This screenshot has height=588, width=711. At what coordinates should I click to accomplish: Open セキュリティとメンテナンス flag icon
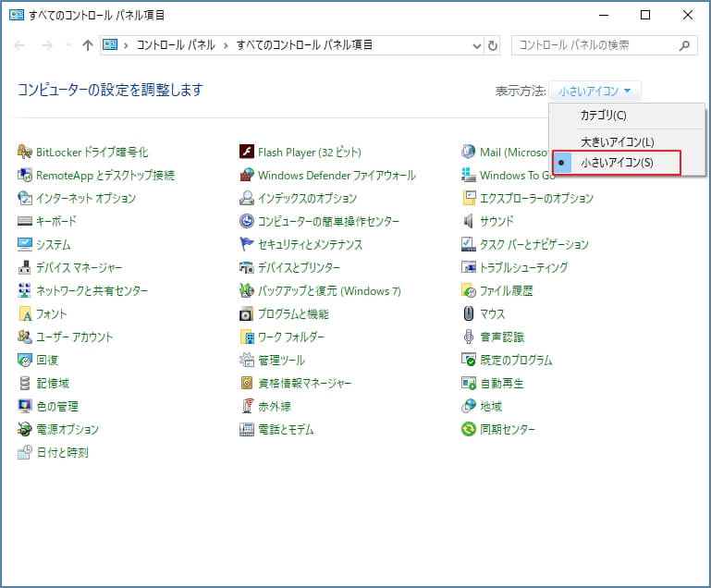[247, 244]
